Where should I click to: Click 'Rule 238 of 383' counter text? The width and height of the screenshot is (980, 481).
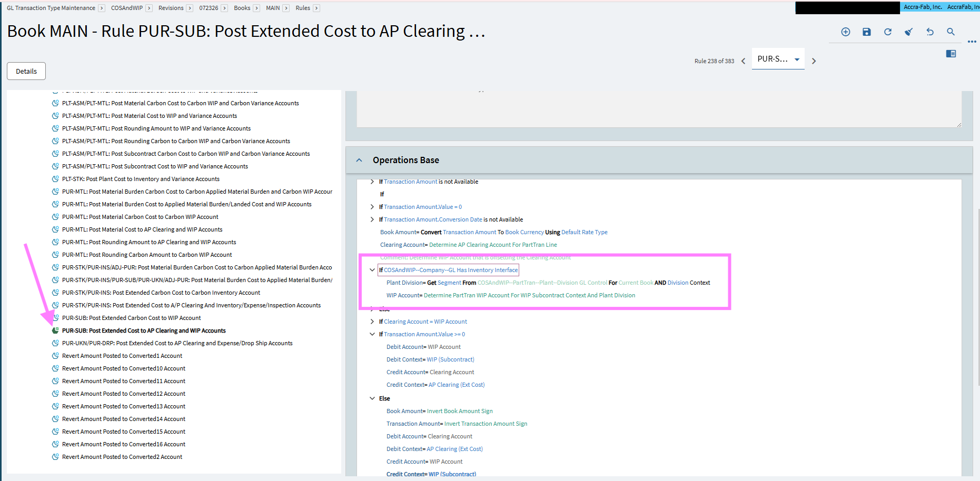714,61
